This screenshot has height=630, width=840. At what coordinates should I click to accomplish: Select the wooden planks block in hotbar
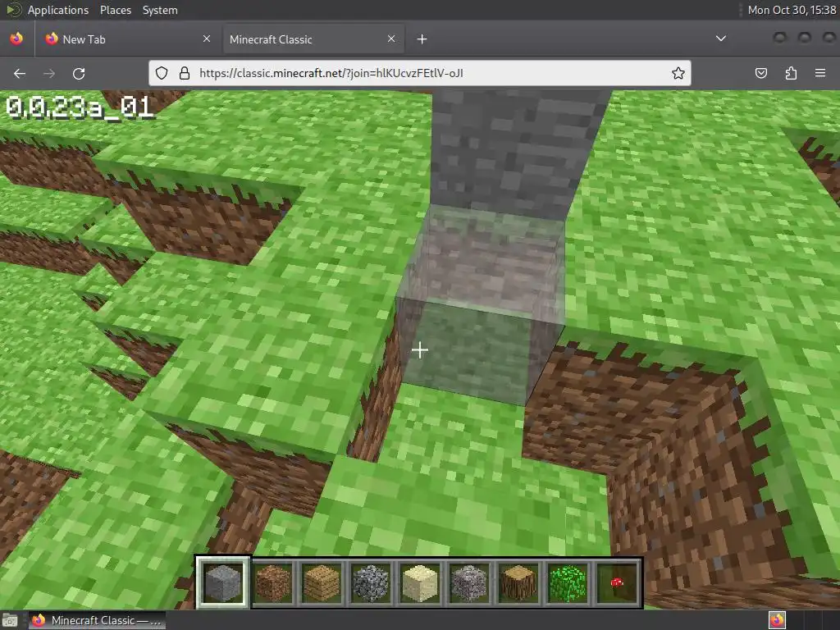322,582
